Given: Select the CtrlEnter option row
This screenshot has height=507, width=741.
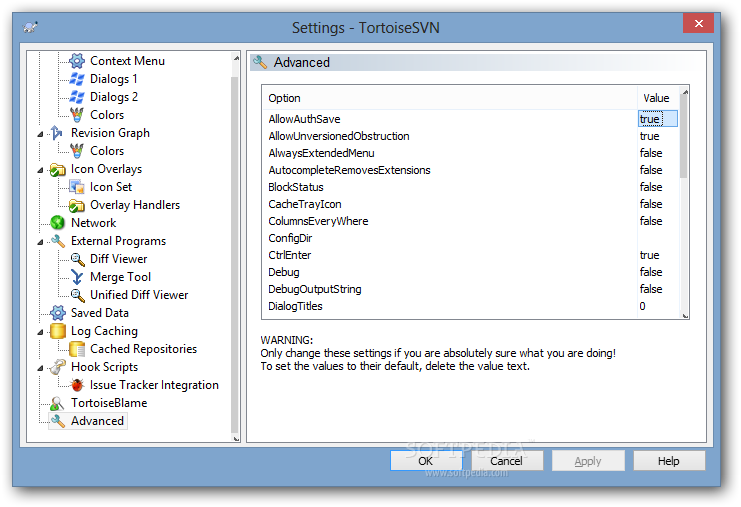Looking at the screenshot, I should (471, 255).
